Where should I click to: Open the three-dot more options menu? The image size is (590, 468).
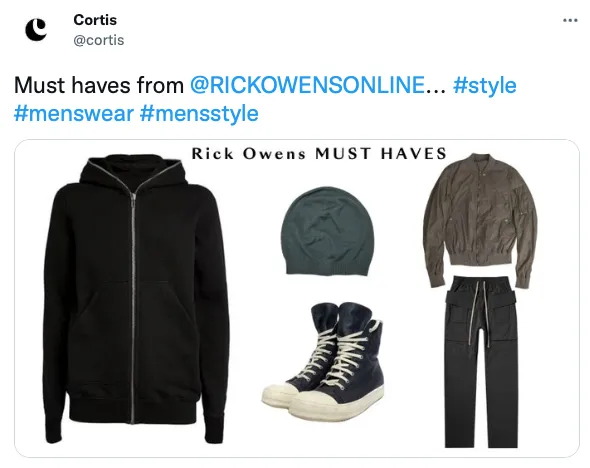[x=570, y=21]
